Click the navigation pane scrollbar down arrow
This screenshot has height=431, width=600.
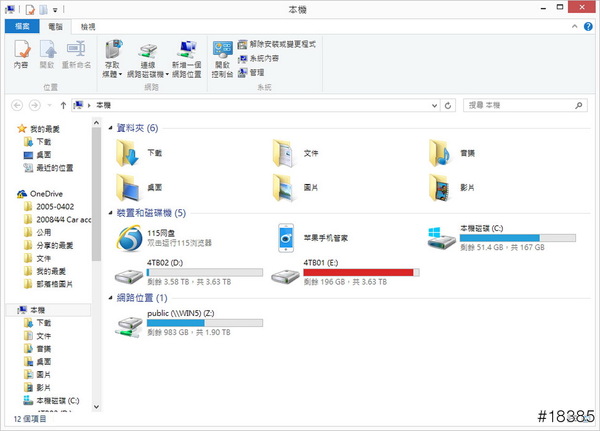pyautogui.click(x=96, y=407)
